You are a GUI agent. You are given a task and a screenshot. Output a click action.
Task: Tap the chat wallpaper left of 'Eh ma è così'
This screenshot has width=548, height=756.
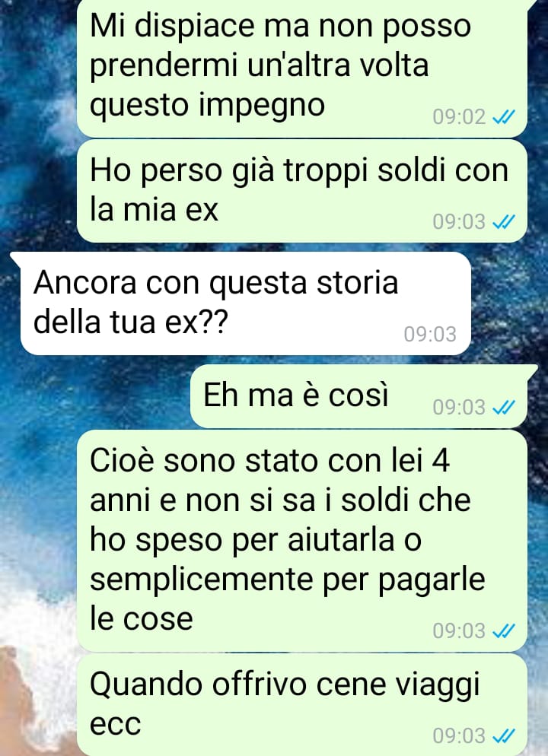(x=97, y=396)
